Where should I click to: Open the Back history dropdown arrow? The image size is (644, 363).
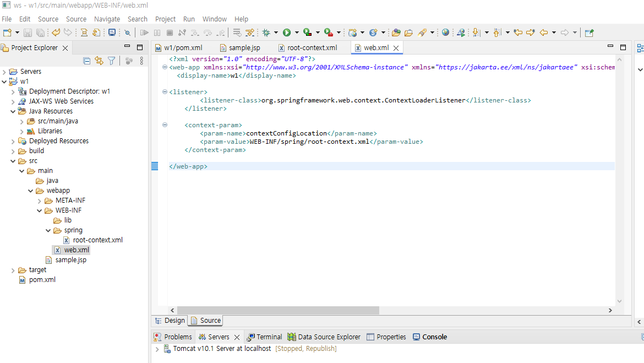[554, 33]
